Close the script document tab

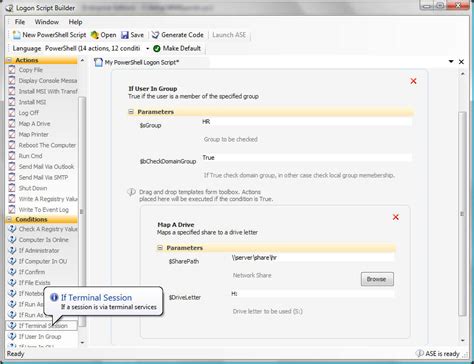(461, 62)
